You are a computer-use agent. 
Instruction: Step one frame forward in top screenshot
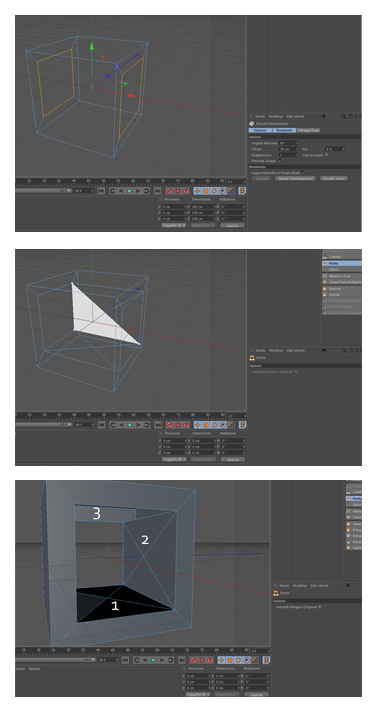coord(138,191)
